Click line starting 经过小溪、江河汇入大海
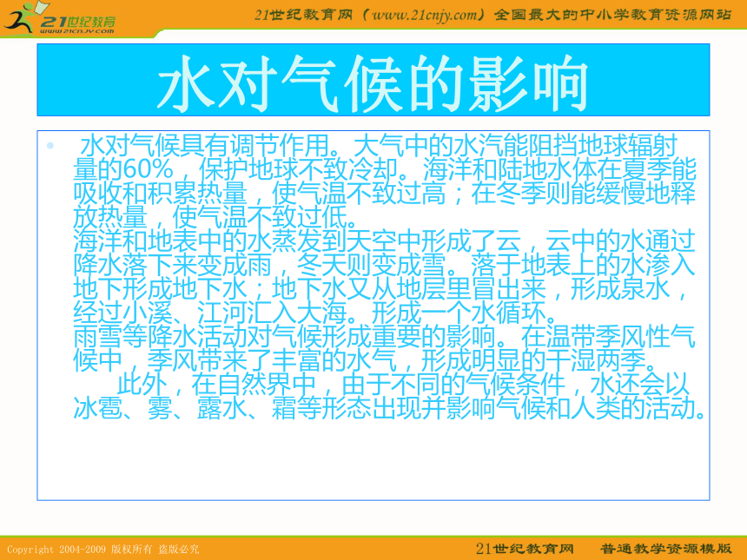The width and height of the screenshot is (747, 560). pyautogui.click(x=315, y=313)
